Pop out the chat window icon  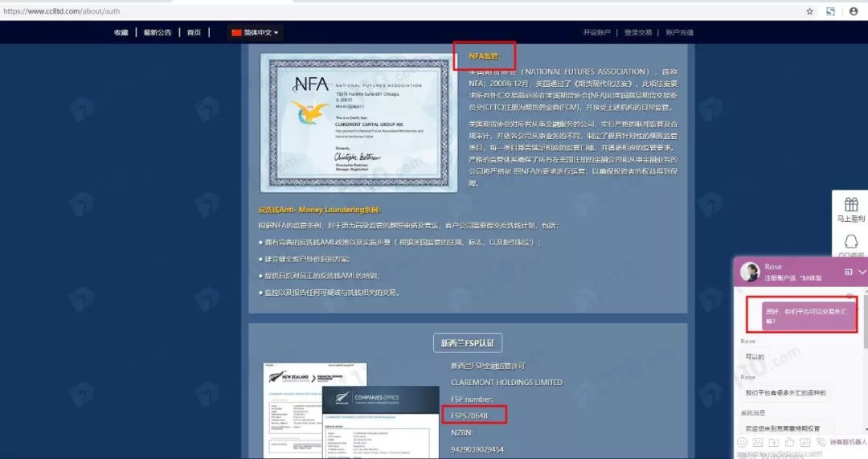[x=848, y=273]
